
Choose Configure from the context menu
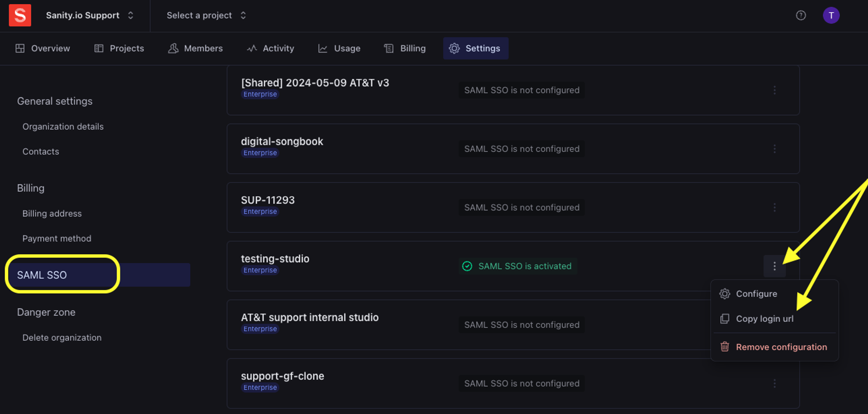[756, 294]
